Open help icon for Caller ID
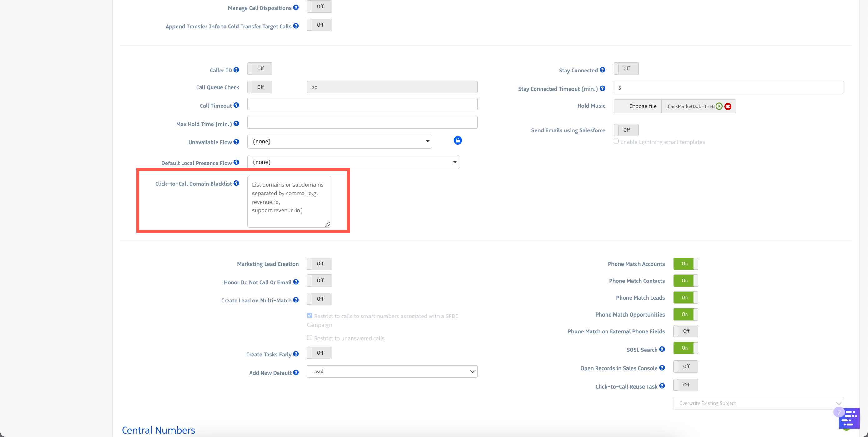 [x=236, y=70]
